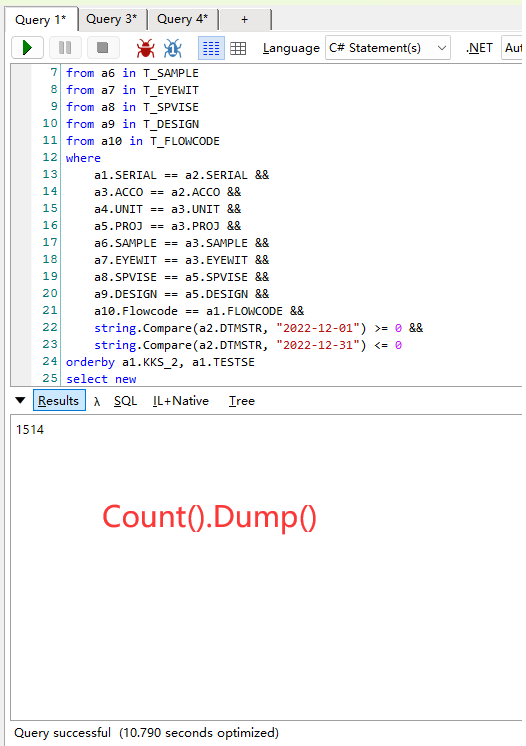Open the Language dropdown C# Statement(s)
Viewport: 526px width, 746px height.
pyautogui.click(x=388, y=48)
